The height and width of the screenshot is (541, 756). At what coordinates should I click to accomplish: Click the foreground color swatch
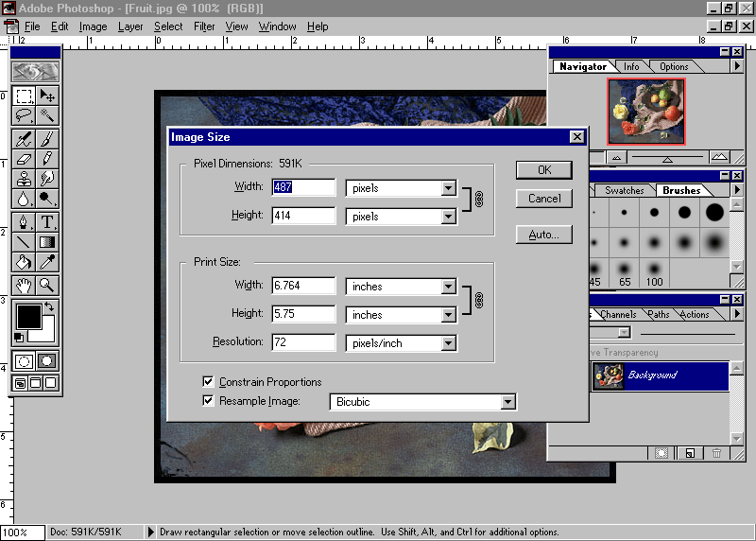click(28, 317)
